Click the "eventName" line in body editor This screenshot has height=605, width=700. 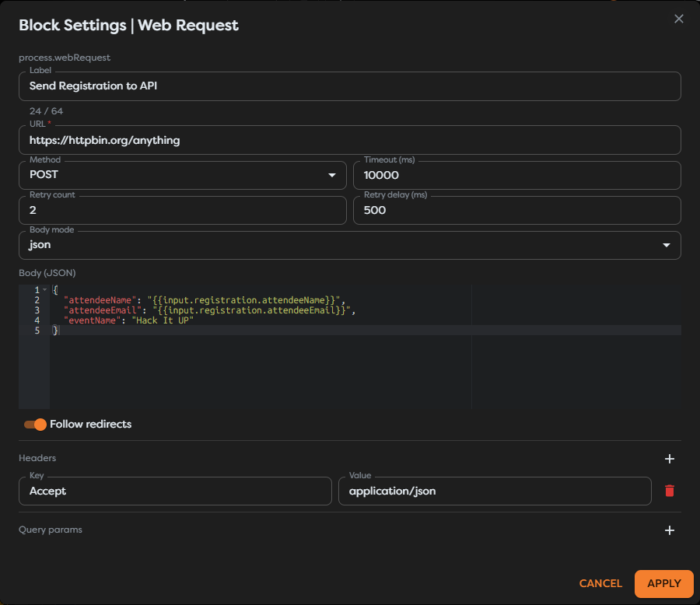(128, 320)
